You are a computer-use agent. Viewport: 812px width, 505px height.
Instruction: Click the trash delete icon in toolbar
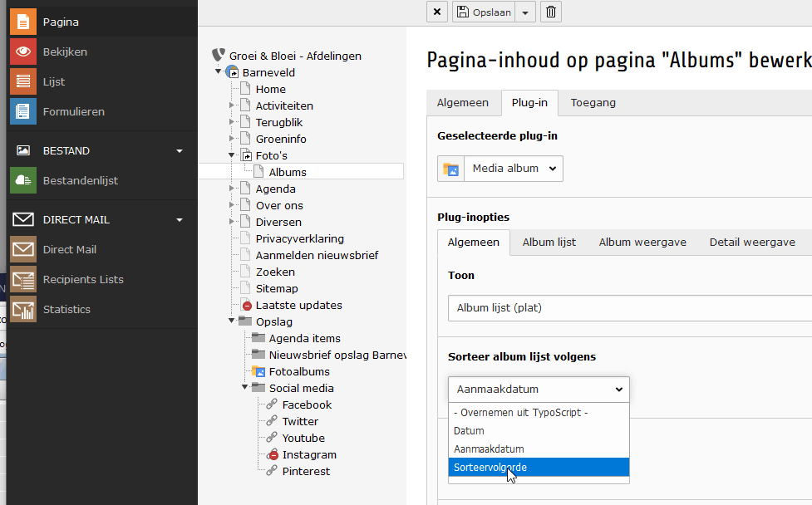click(550, 12)
